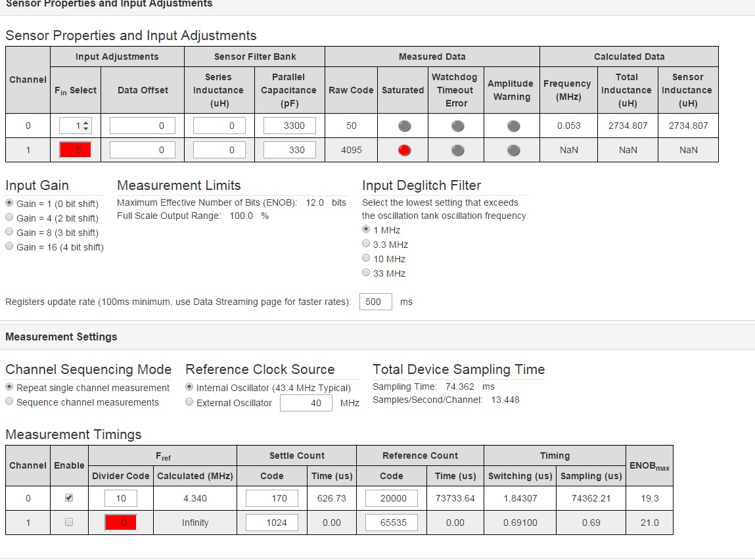Viewport: 755px width, 560px height.
Task: Click Registers update rate field 500
Action: (x=376, y=302)
